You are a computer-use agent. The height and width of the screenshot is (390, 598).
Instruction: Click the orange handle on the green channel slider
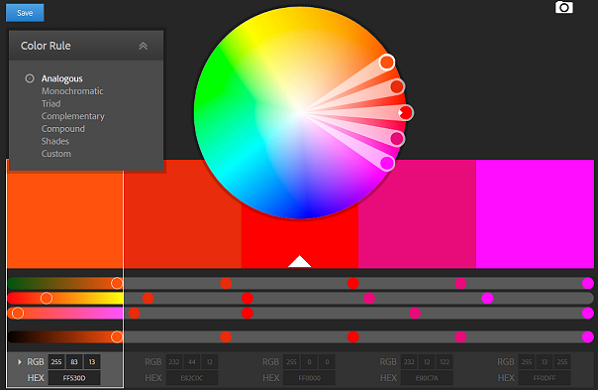46,298
